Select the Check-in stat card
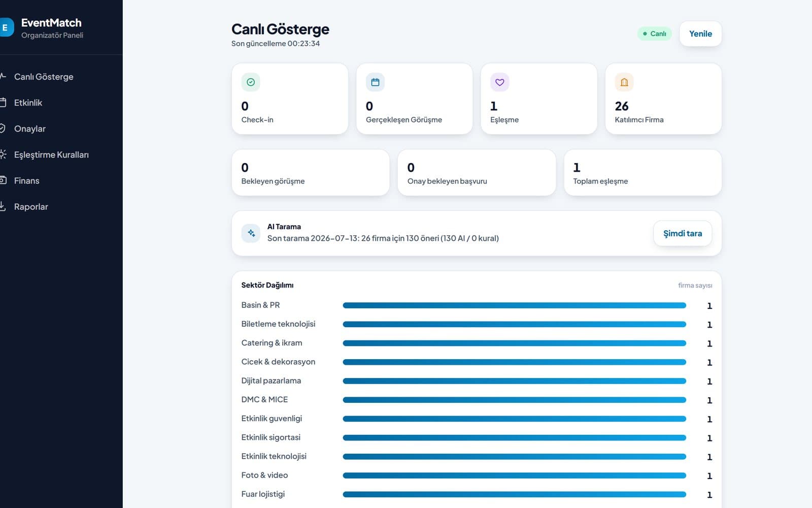The height and width of the screenshot is (508, 812). [x=290, y=99]
